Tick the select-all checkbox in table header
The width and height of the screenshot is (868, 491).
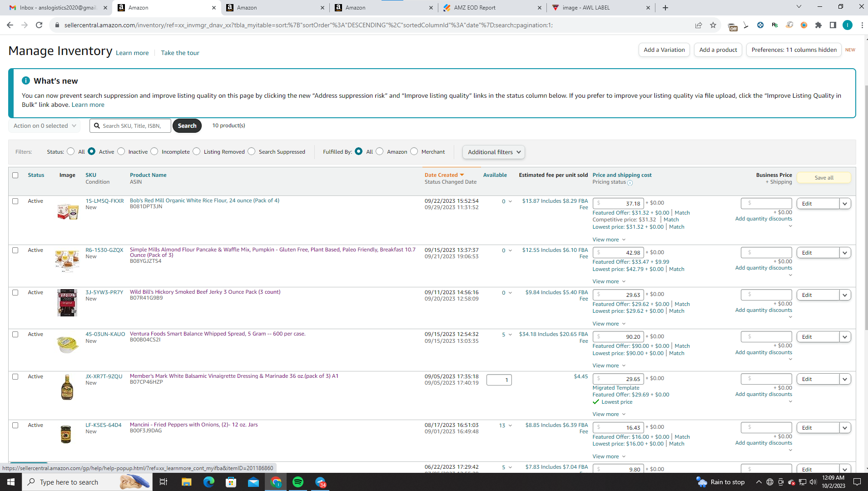(x=15, y=175)
